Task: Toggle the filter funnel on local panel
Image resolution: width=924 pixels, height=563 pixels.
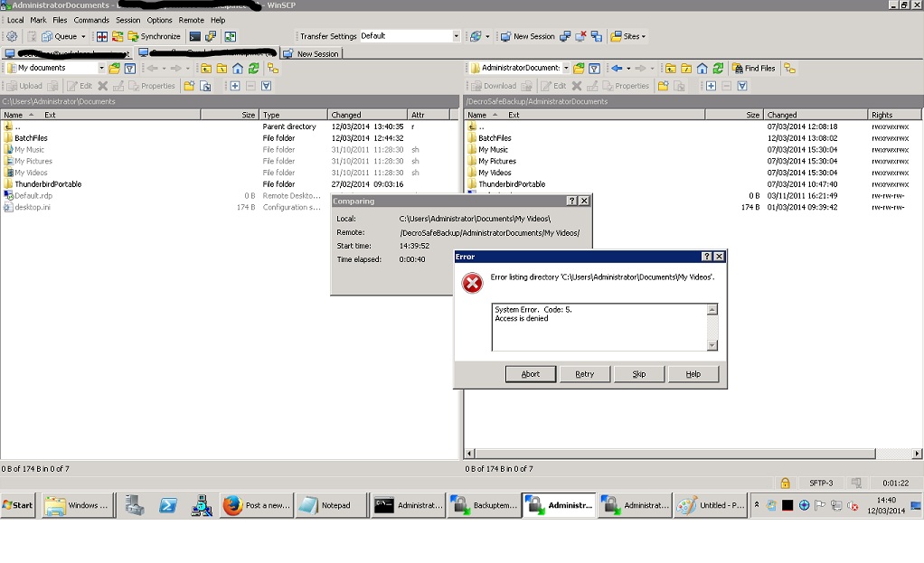Action: point(128,67)
